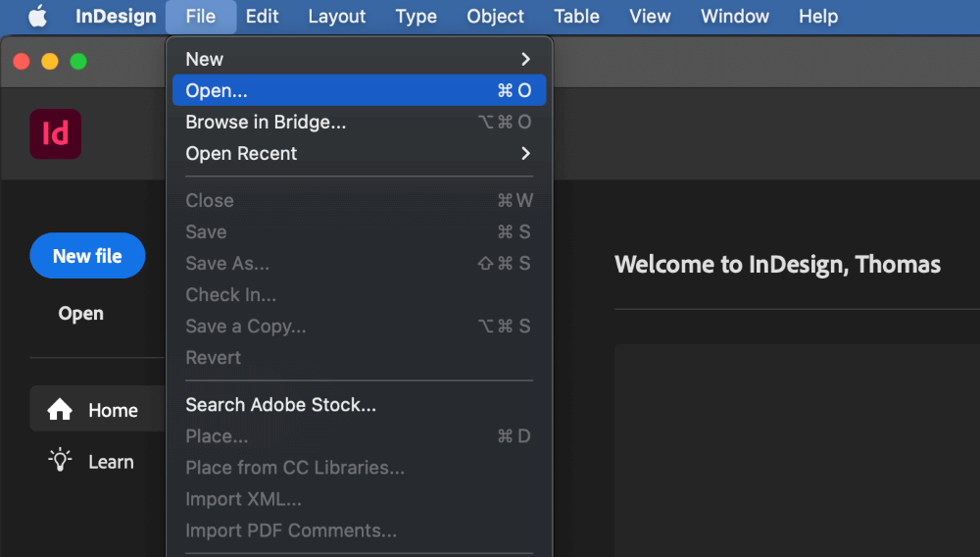Click the greyed Save menu item
The image size is (980, 557).
click(359, 232)
